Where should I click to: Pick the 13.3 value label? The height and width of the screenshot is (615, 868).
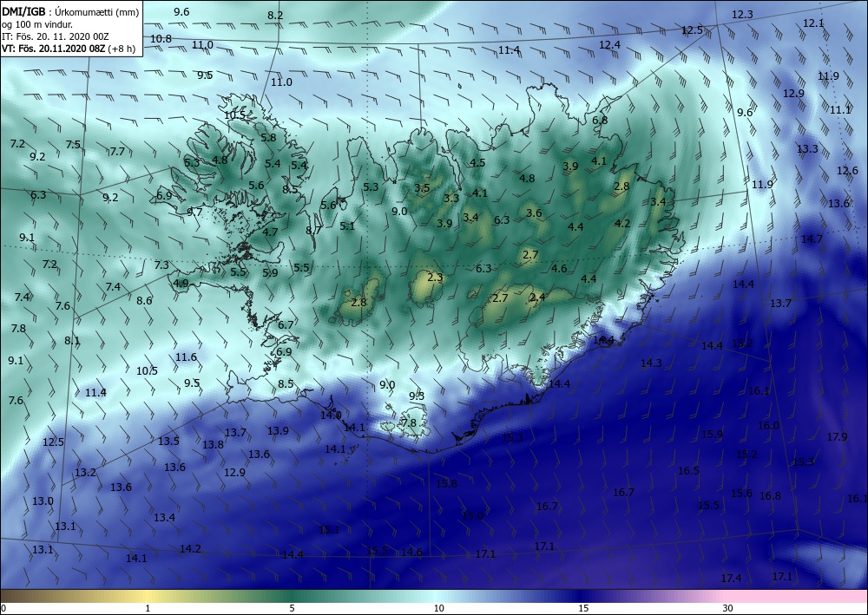pyautogui.click(x=807, y=149)
